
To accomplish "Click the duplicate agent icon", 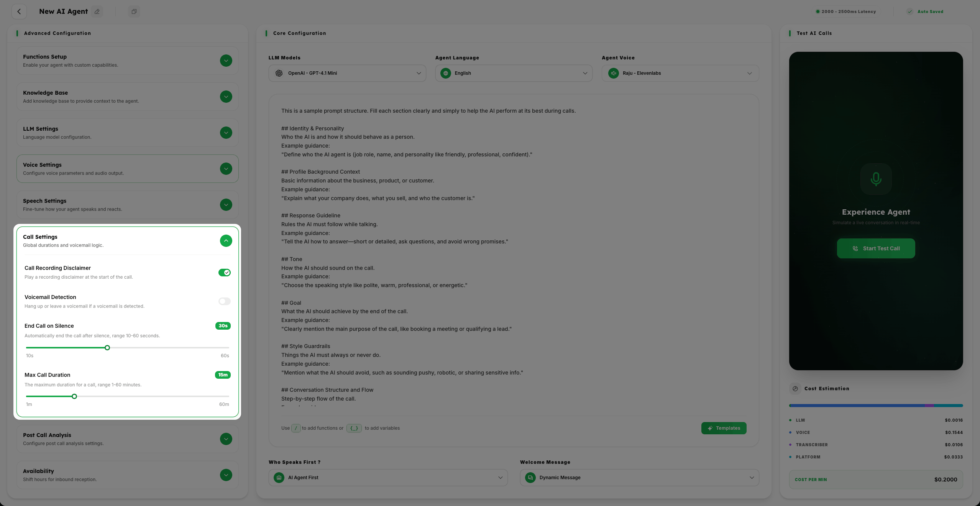I will (x=134, y=11).
